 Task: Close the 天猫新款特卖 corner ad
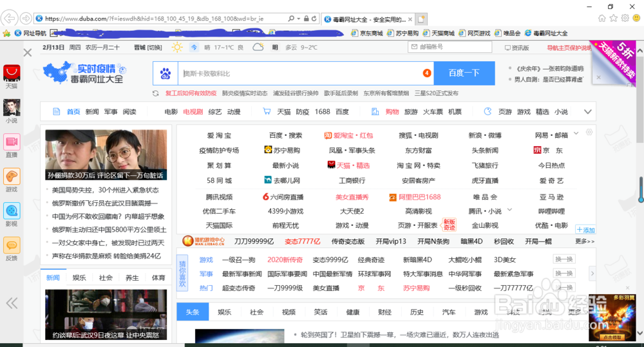point(598,77)
